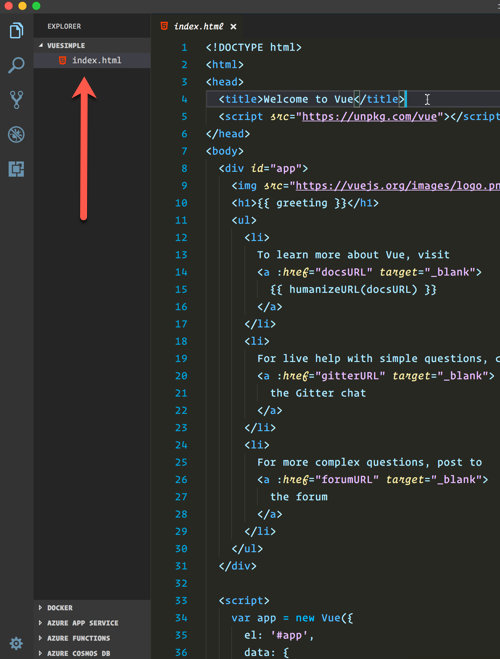The image size is (500, 659).
Task: Open the Search view icon
Action: [x=16, y=65]
